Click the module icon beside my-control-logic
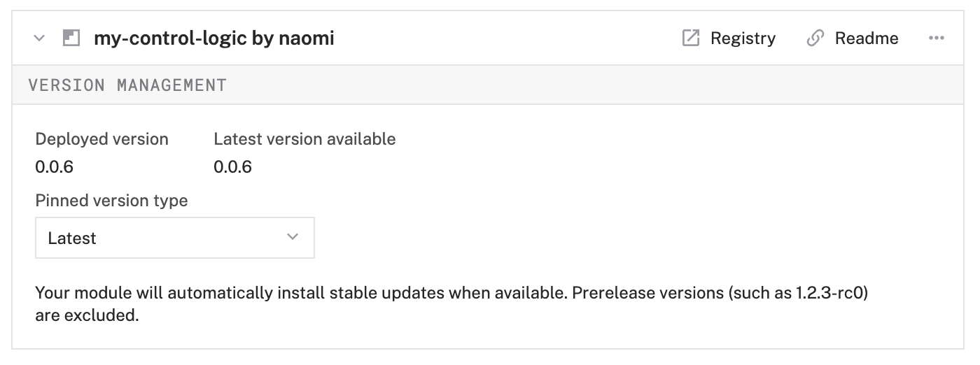This screenshot has width=980, height=365. click(71, 38)
